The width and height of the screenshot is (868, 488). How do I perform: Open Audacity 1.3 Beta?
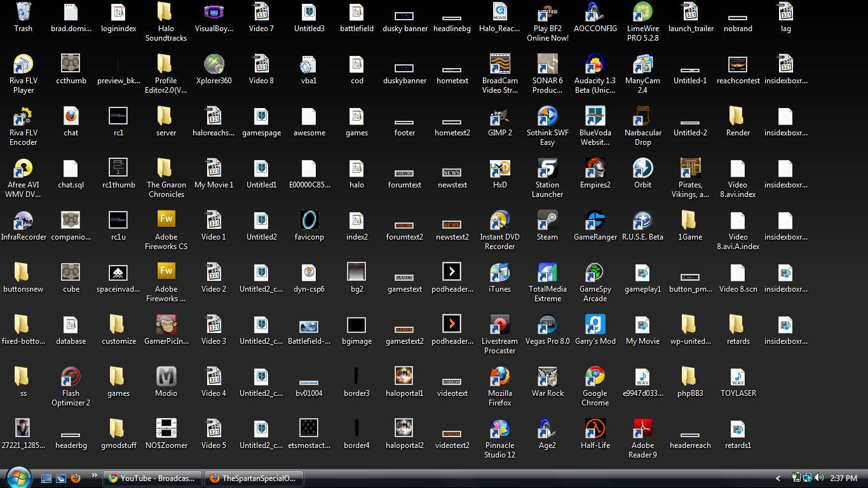595,69
